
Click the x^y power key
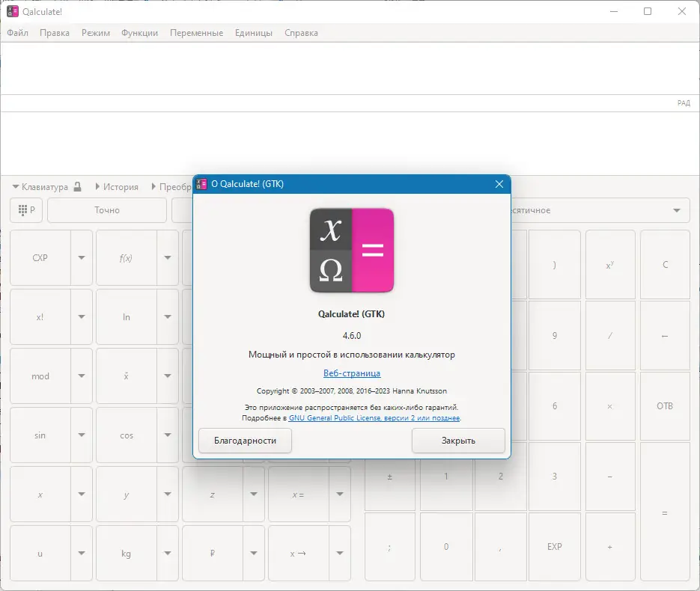coord(610,265)
